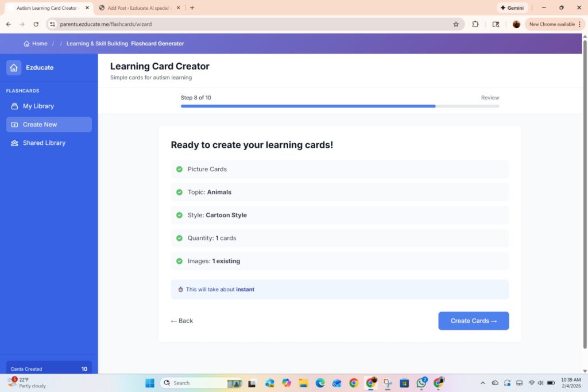The image size is (588, 392).
Task: Open the Windows Start menu
Action: [x=150, y=383]
